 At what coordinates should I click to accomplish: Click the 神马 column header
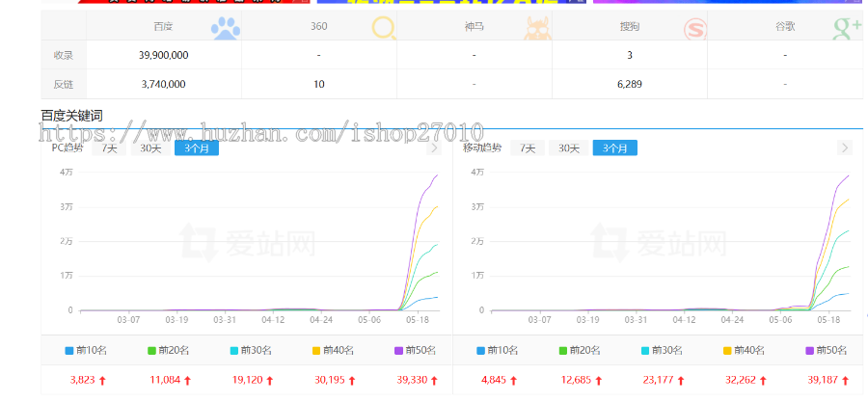[x=475, y=26]
